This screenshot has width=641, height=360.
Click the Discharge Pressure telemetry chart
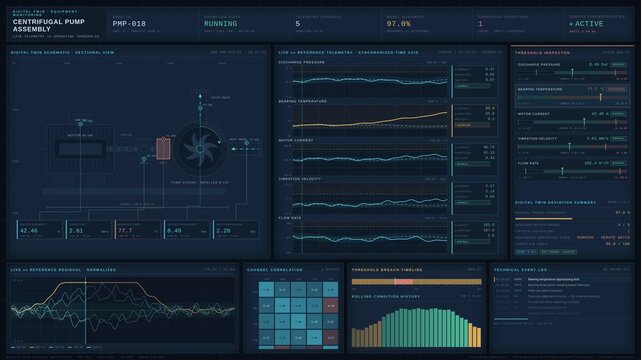pyautogui.click(x=371, y=81)
